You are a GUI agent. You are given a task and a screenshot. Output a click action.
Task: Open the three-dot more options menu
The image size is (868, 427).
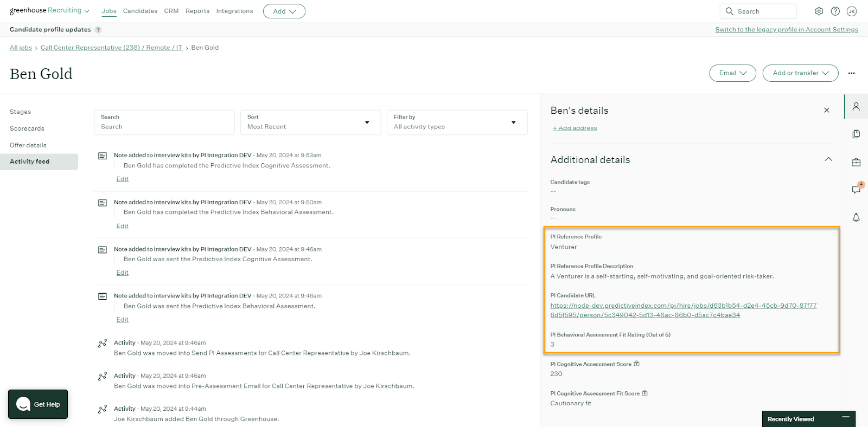click(851, 73)
